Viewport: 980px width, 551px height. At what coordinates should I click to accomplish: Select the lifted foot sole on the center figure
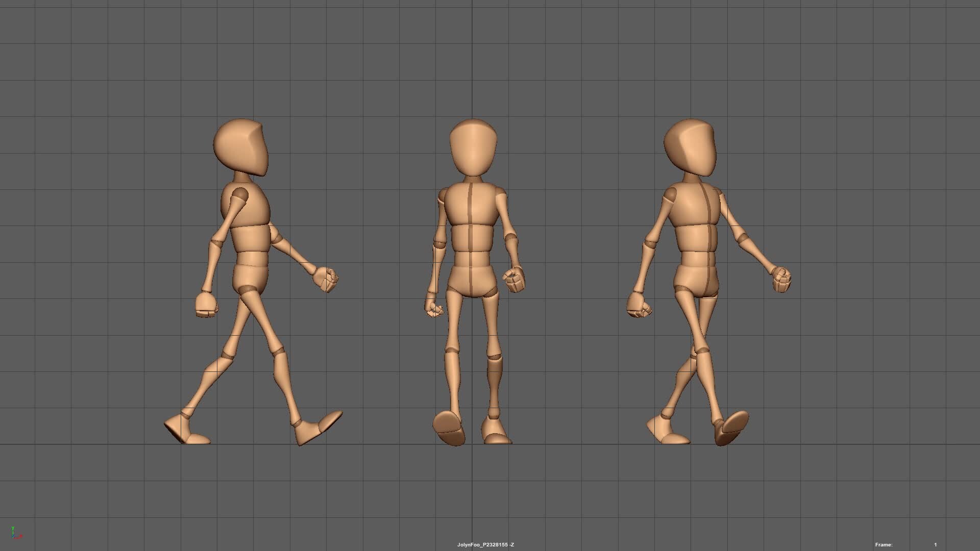[x=449, y=428]
